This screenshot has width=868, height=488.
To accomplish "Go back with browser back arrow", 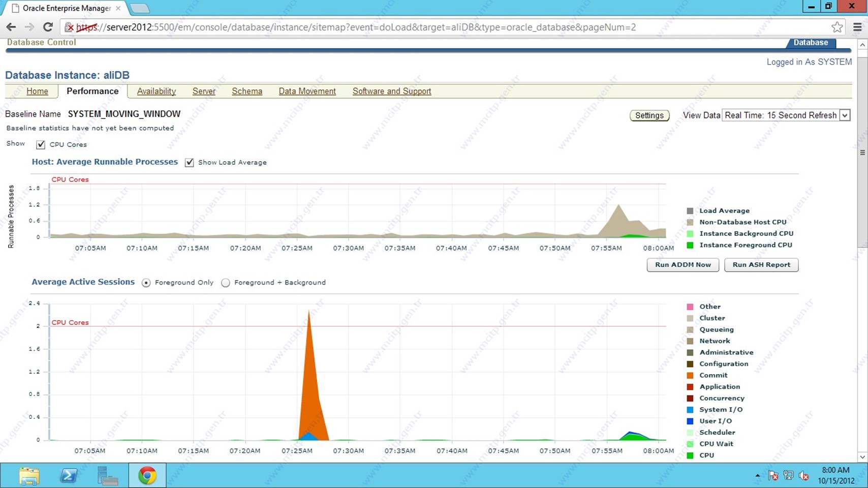I will pyautogui.click(x=11, y=27).
